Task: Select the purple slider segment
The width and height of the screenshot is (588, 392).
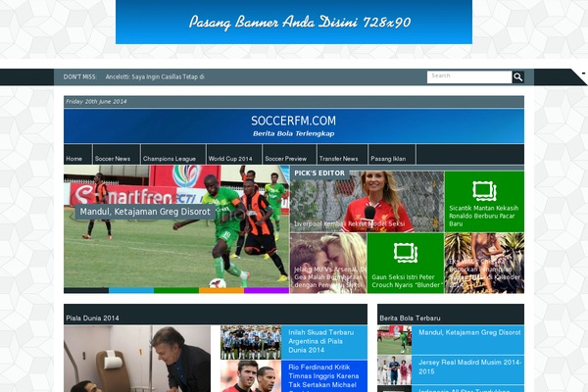Action: 267,290
